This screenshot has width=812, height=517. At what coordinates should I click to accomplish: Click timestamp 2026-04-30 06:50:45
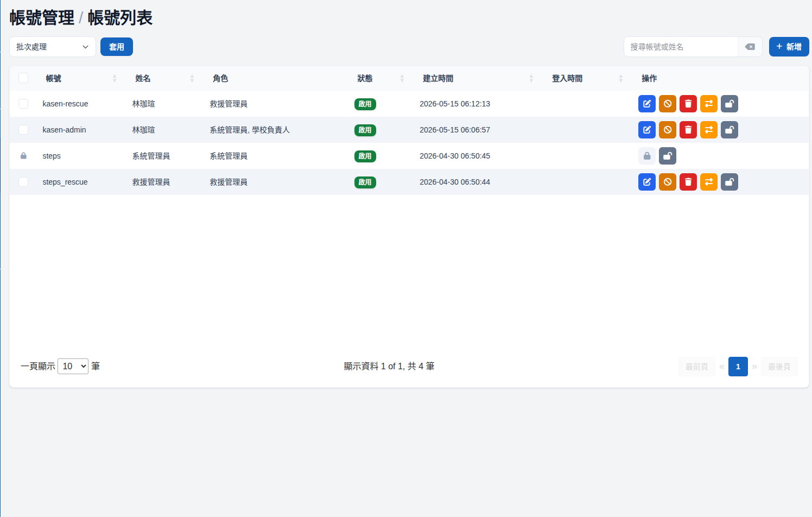pyautogui.click(x=455, y=156)
